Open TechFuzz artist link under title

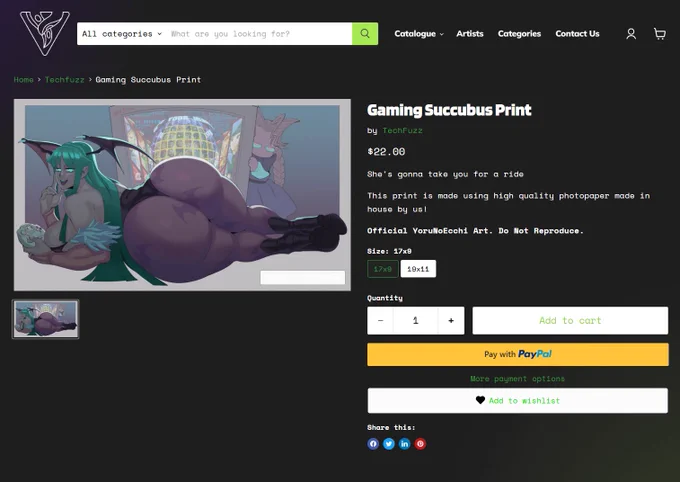tap(402, 130)
